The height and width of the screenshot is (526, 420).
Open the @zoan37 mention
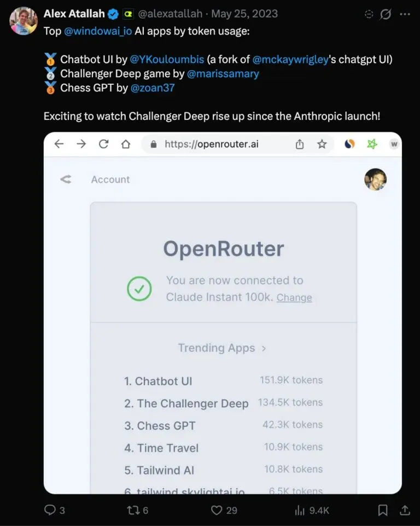click(153, 88)
